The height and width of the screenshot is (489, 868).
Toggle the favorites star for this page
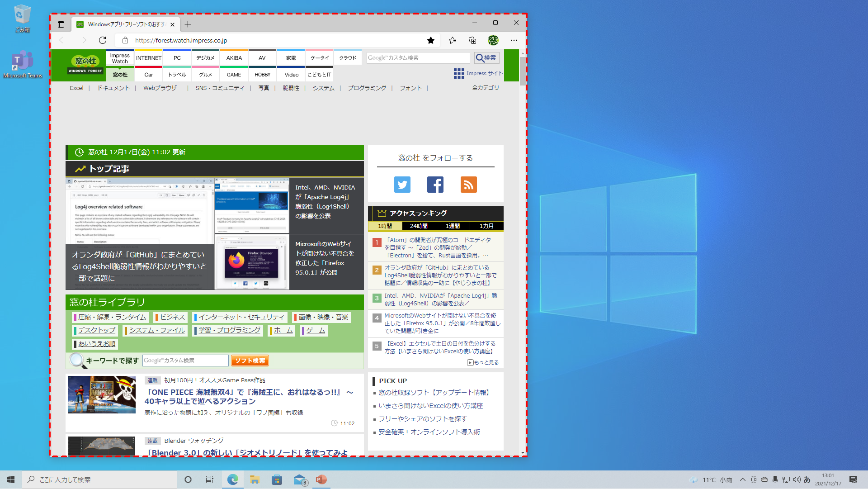tap(430, 40)
